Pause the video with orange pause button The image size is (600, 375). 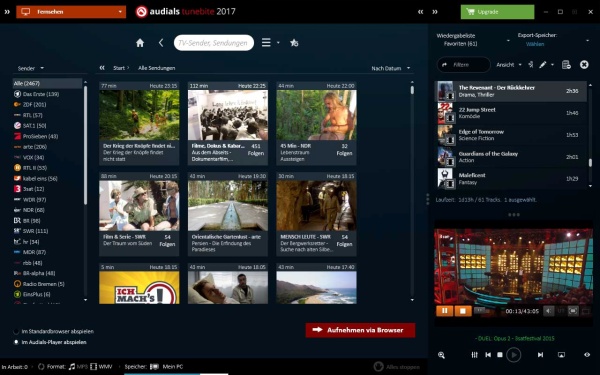[x=445, y=311]
